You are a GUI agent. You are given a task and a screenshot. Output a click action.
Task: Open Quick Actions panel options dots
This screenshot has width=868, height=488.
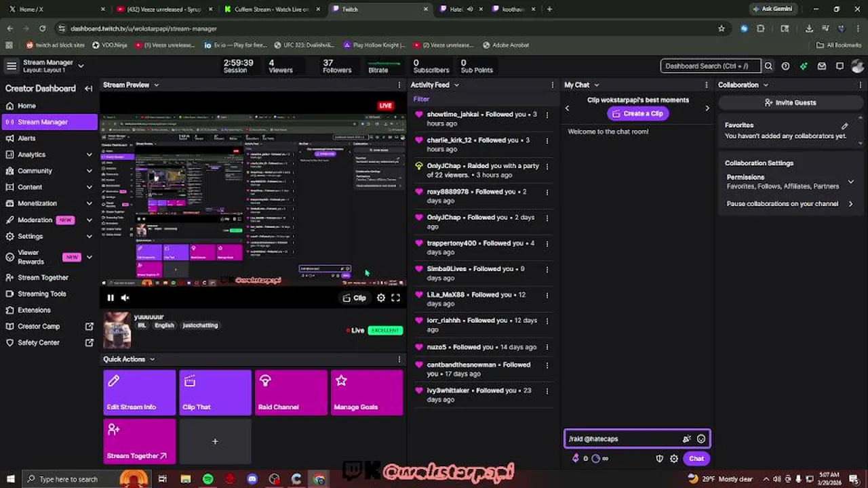[x=399, y=359]
